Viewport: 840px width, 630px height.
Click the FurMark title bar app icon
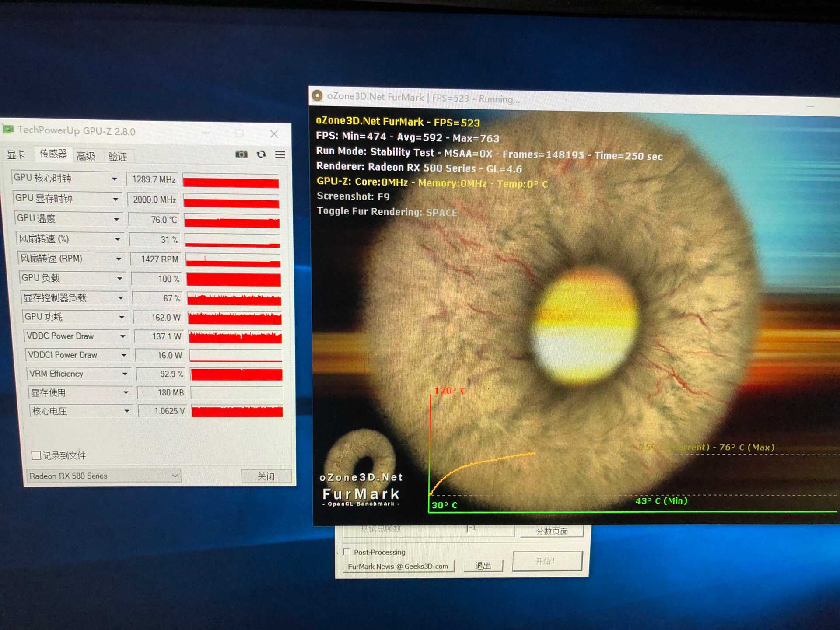pyautogui.click(x=317, y=95)
